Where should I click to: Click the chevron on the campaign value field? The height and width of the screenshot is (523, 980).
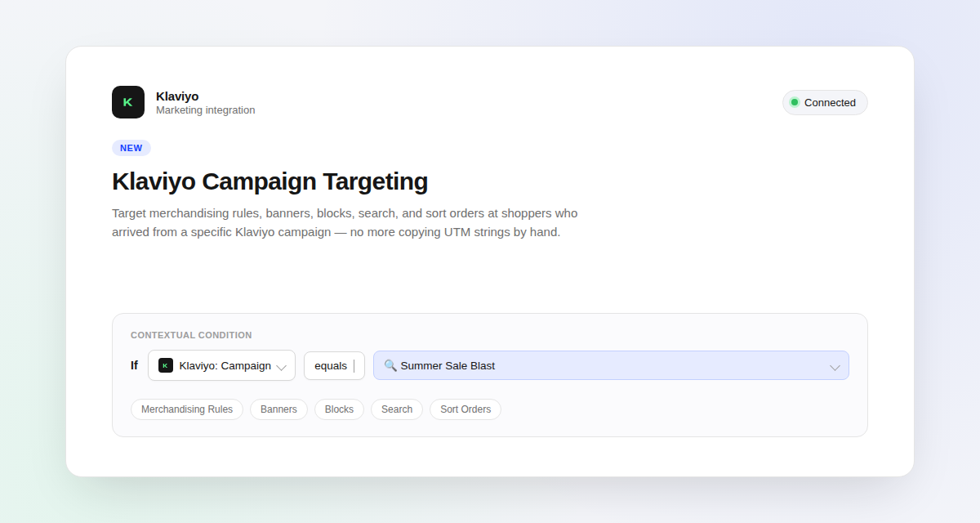tap(835, 367)
